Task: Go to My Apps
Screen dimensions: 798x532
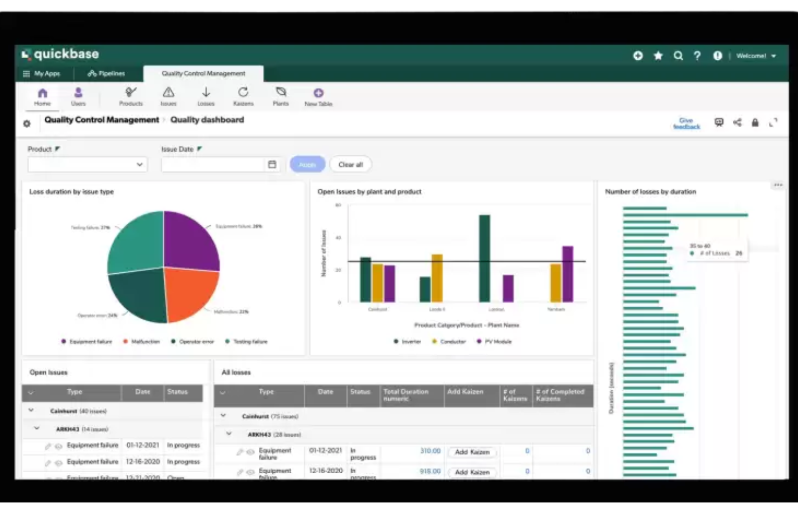Action: coord(43,73)
